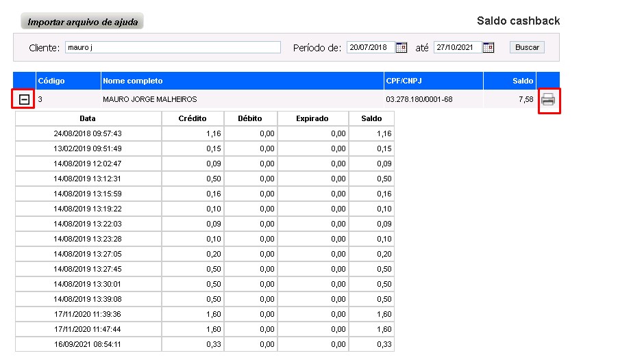Image resolution: width=618 pixels, height=364 pixels.
Task: Select the date 24/08/2018 09:57:43
Action: point(88,134)
